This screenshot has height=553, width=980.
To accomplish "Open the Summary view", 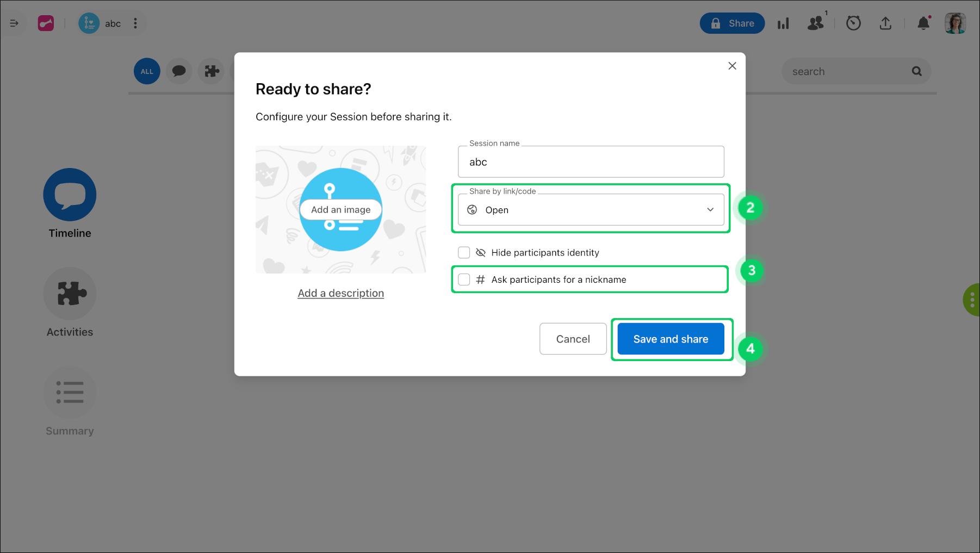I will (x=70, y=401).
